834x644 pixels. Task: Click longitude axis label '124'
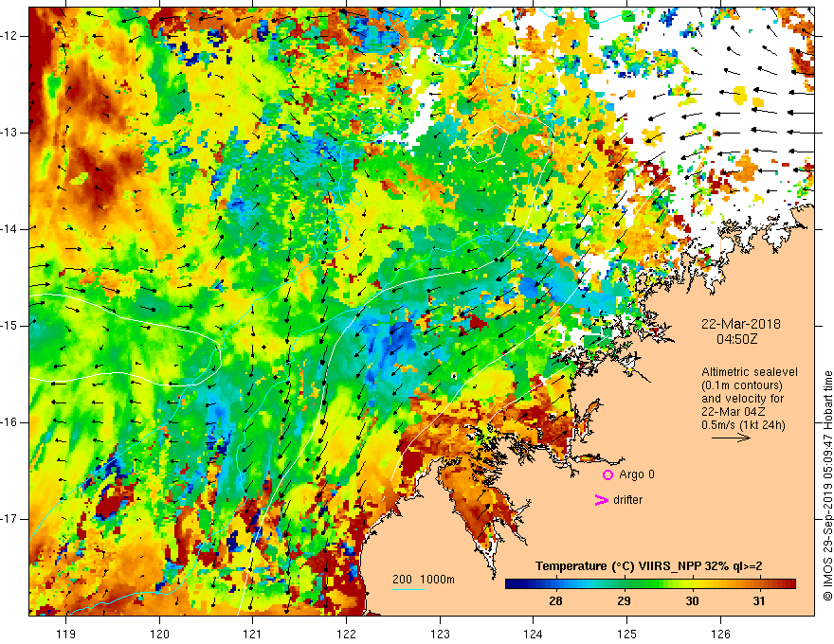534,634
